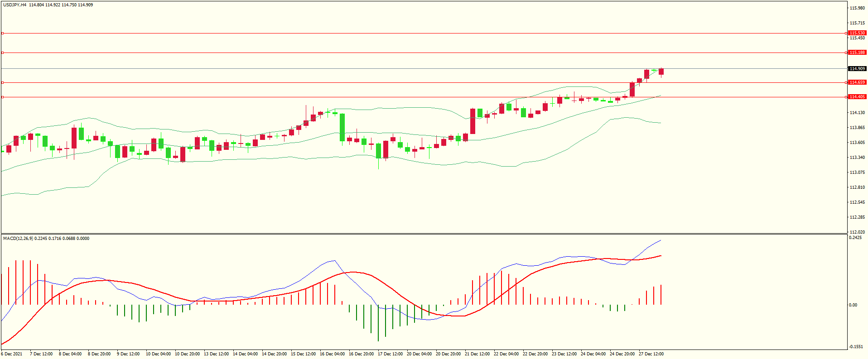Click the 7 Dec 12:00 time label
Screen dimensions: 868x359
coord(41,354)
